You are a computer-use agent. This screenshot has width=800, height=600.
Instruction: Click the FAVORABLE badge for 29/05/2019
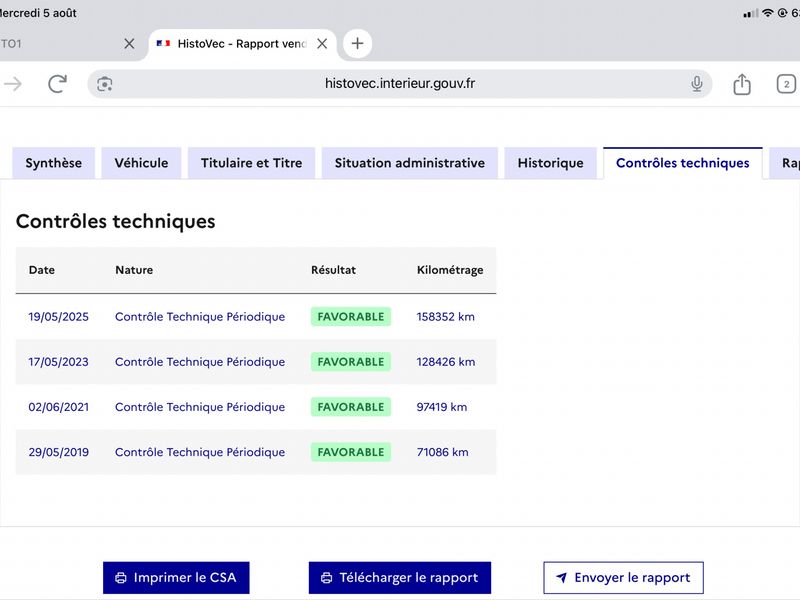coord(351,452)
